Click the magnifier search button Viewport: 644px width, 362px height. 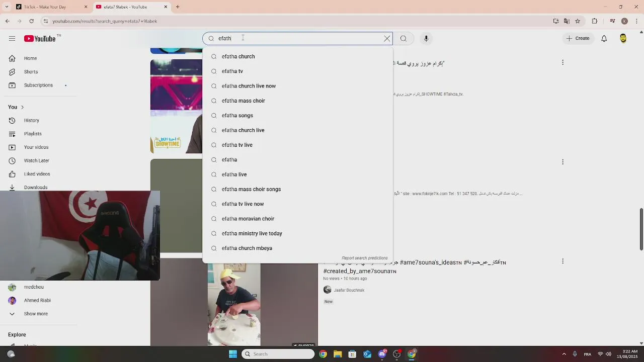[404, 39]
